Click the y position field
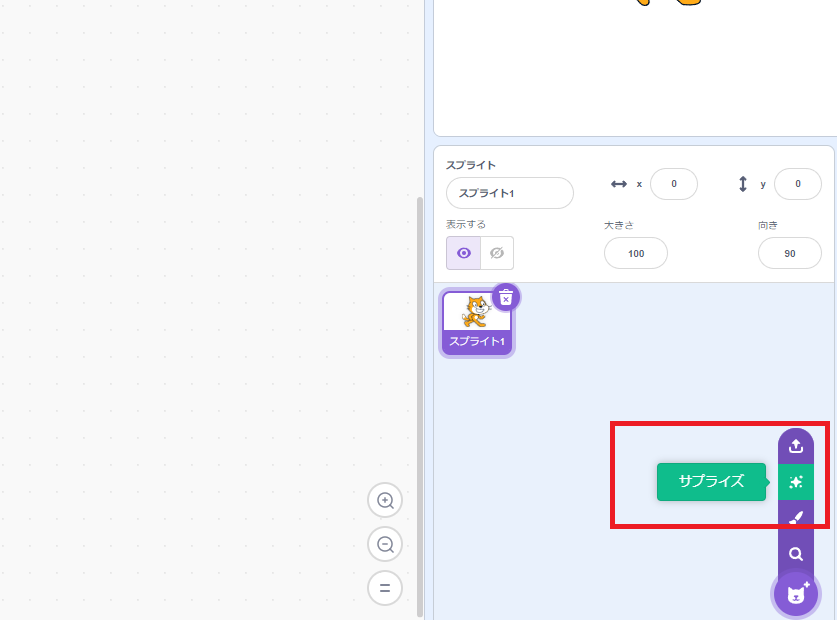837x620 pixels. click(x=797, y=184)
